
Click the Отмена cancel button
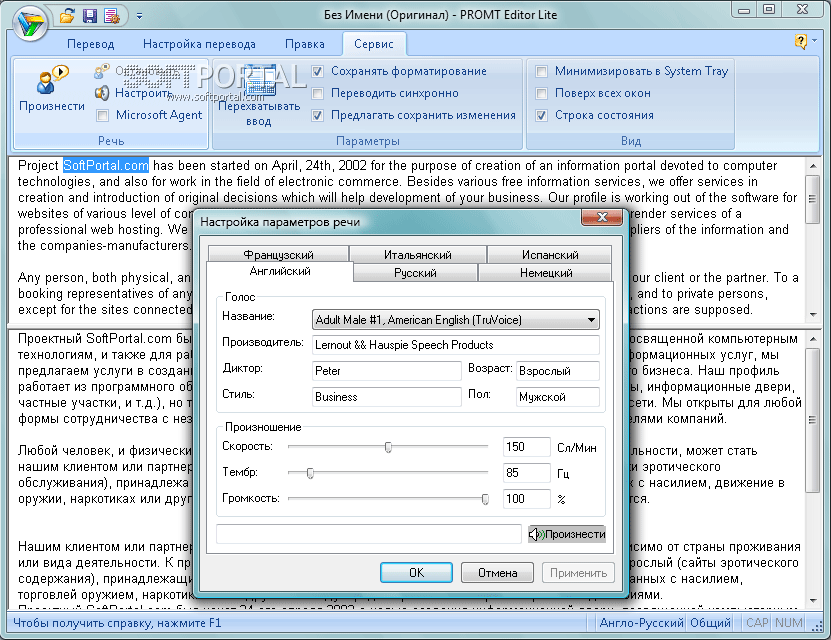(497, 573)
